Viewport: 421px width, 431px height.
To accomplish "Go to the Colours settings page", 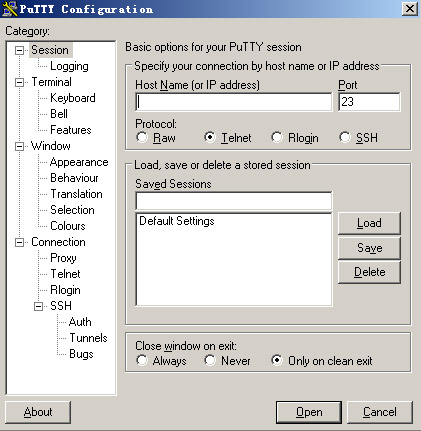I will tap(68, 226).
